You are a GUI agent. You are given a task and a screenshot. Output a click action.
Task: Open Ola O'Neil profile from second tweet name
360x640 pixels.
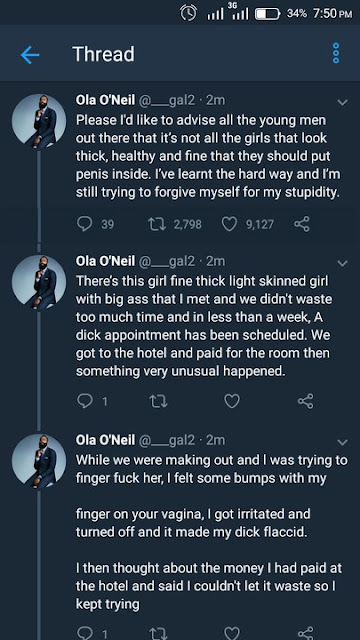(x=105, y=261)
